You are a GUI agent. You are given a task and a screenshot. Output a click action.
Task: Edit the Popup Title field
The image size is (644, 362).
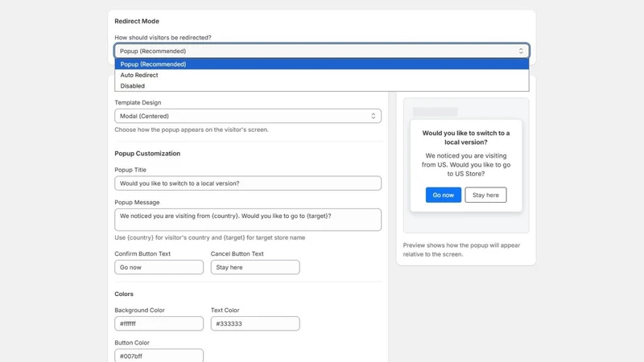[x=248, y=183]
